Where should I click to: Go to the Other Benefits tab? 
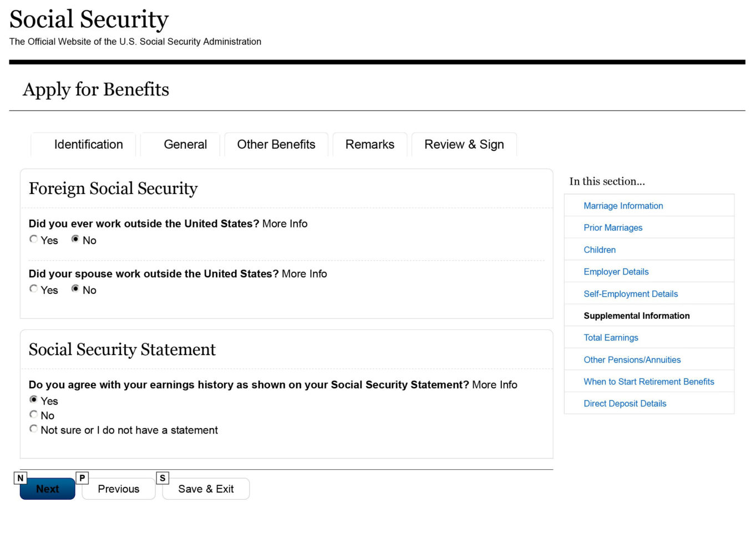(x=276, y=145)
